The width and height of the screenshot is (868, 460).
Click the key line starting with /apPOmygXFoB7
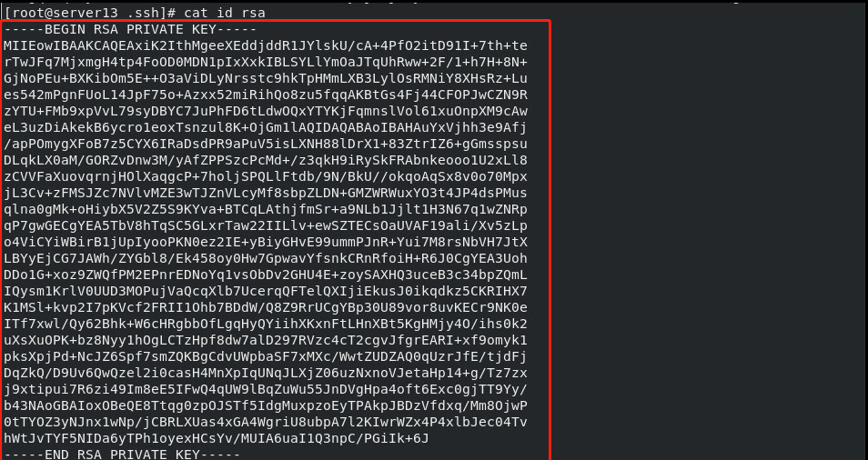[266, 144]
